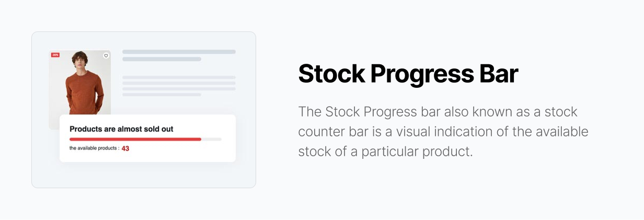Click the short second placeholder line under it

[162, 59]
